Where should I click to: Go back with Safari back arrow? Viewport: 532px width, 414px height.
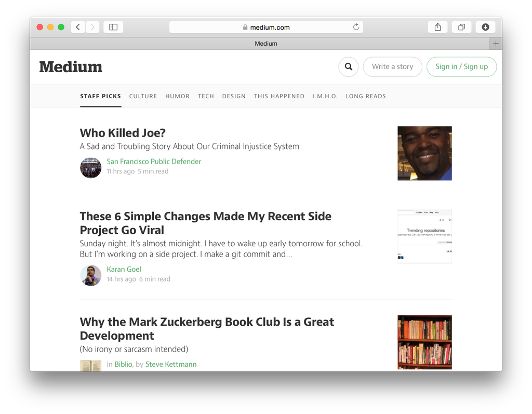click(78, 27)
